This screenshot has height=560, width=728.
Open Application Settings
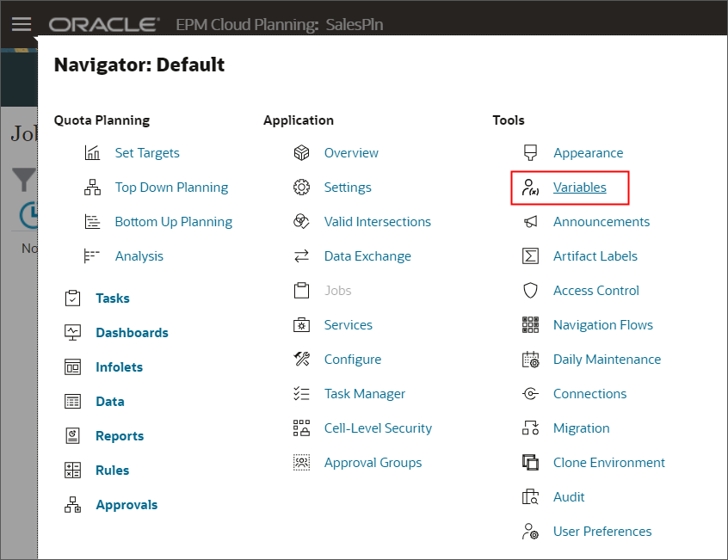(348, 187)
